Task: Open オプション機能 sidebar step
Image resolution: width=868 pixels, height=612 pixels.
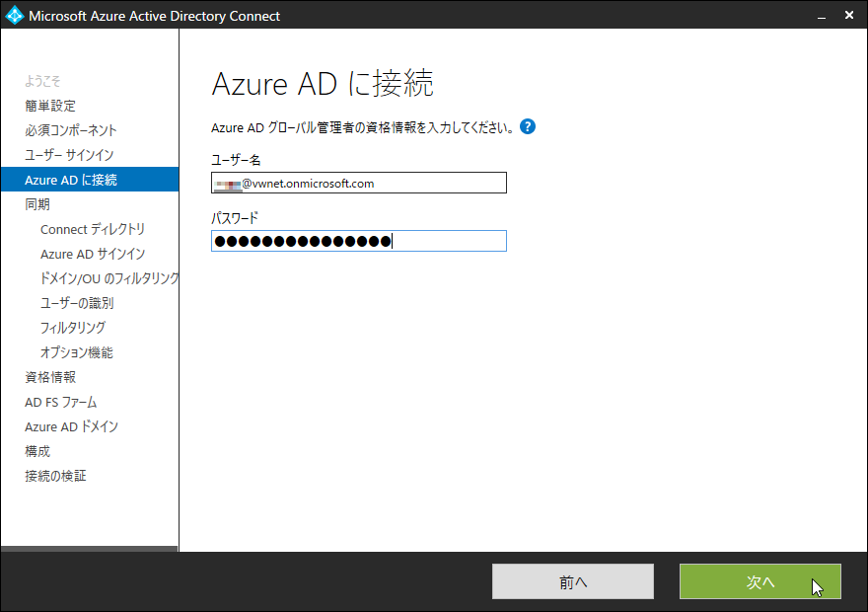Action: (76, 352)
